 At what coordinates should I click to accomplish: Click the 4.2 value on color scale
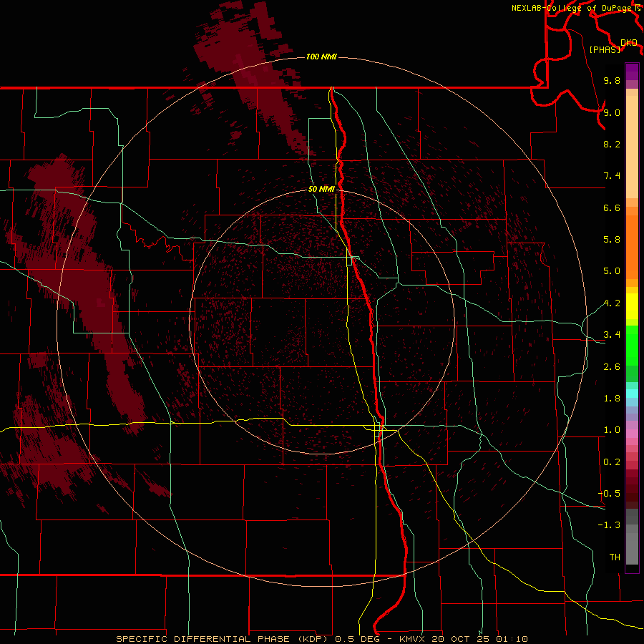(x=612, y=303)
